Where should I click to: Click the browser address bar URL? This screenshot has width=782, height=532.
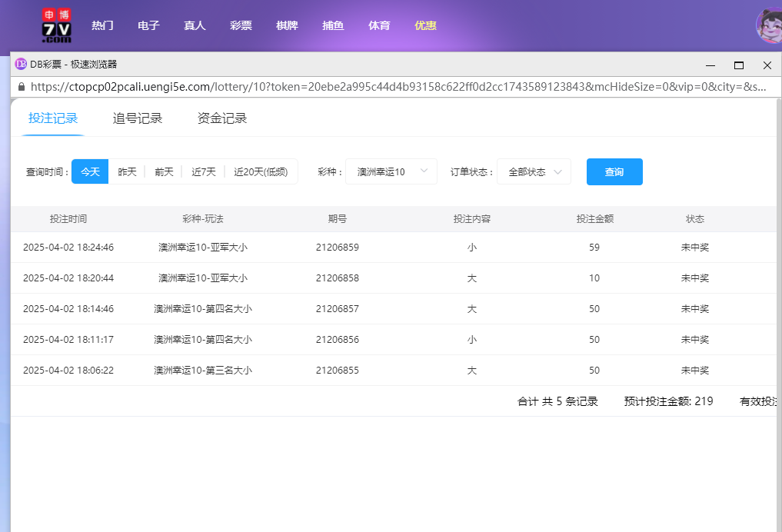(x=384, y=87)
